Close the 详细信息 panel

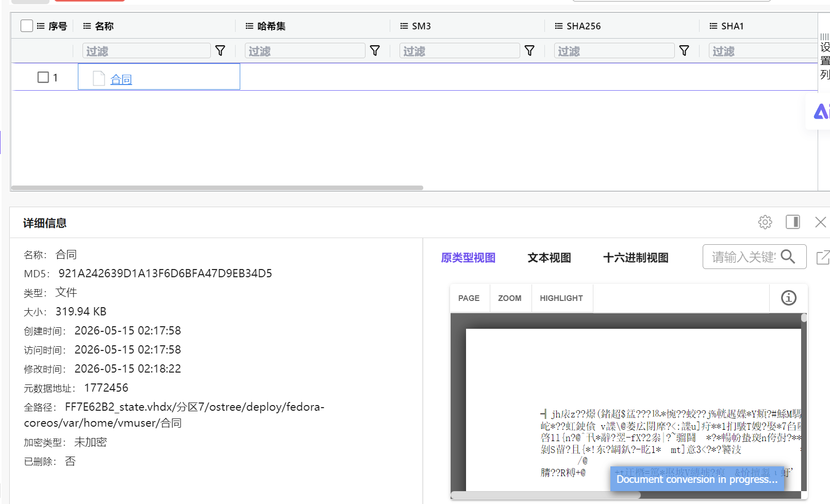[x=821, y=222]
